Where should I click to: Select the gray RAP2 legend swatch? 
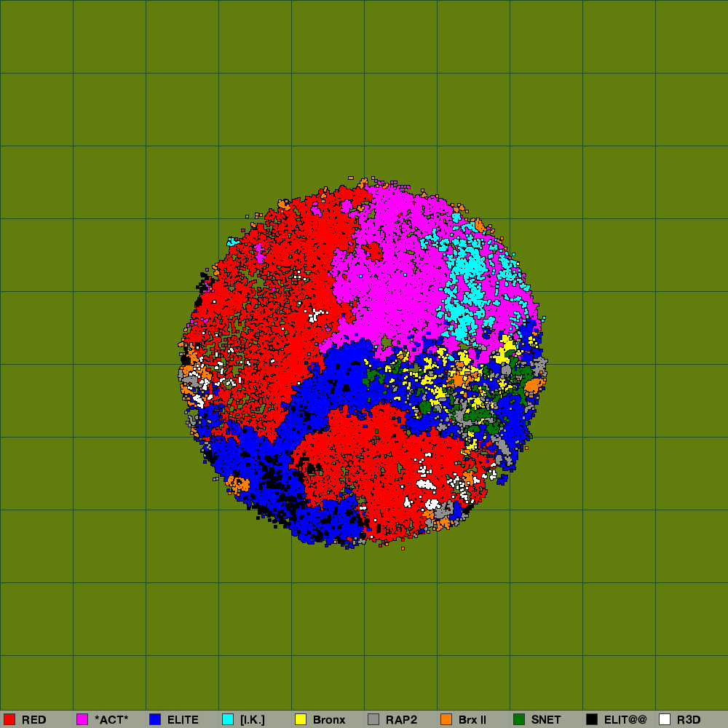pos(373,719)
